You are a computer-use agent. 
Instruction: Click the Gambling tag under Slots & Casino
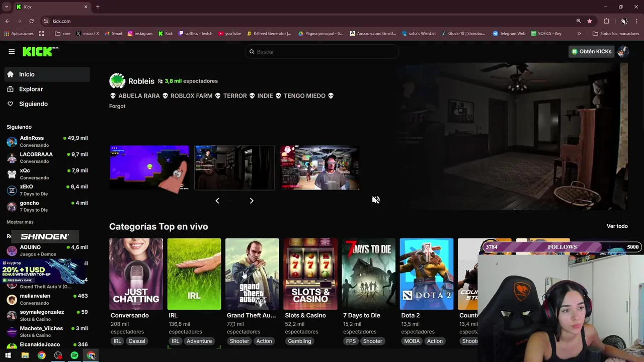pos(299,341)
